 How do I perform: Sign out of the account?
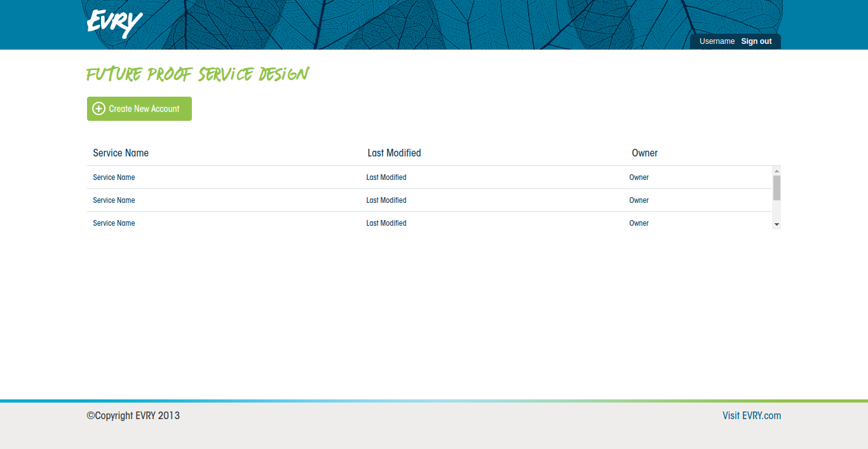point(756,41)
